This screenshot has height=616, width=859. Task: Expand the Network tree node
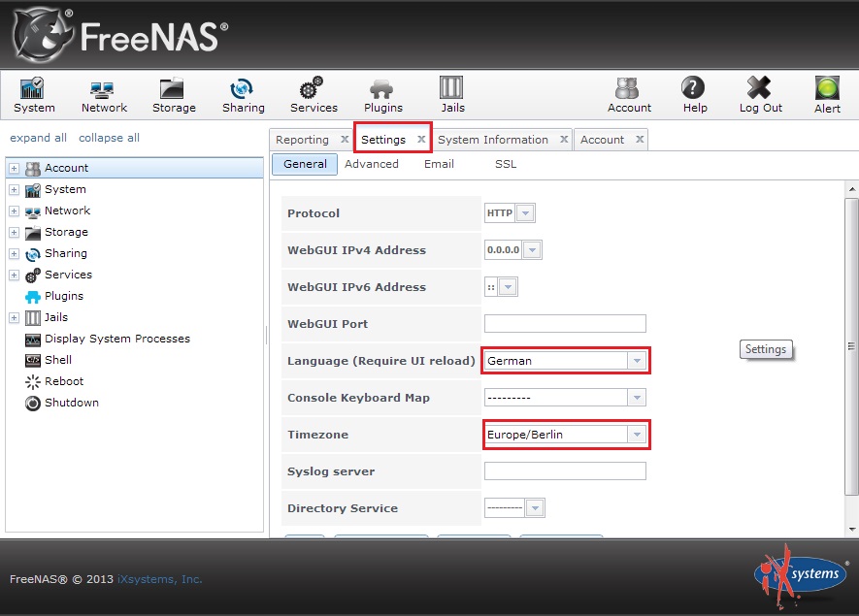pos(15,211)
